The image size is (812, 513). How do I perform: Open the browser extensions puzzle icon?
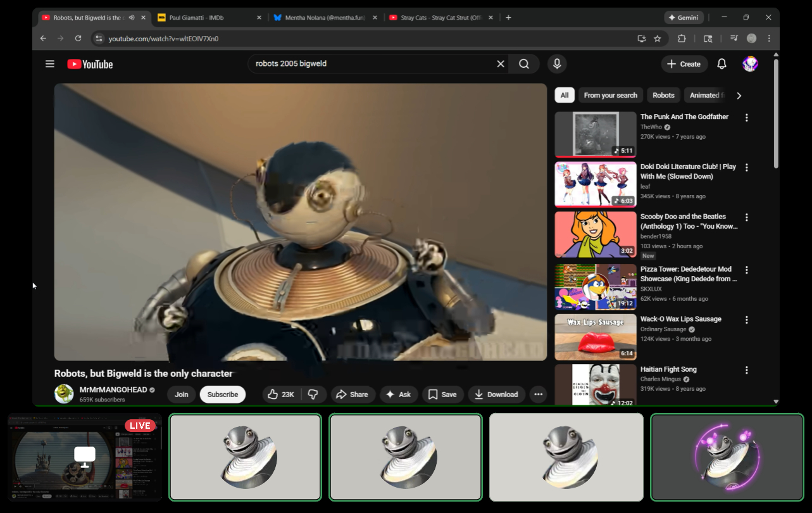[x=682, y=39]
